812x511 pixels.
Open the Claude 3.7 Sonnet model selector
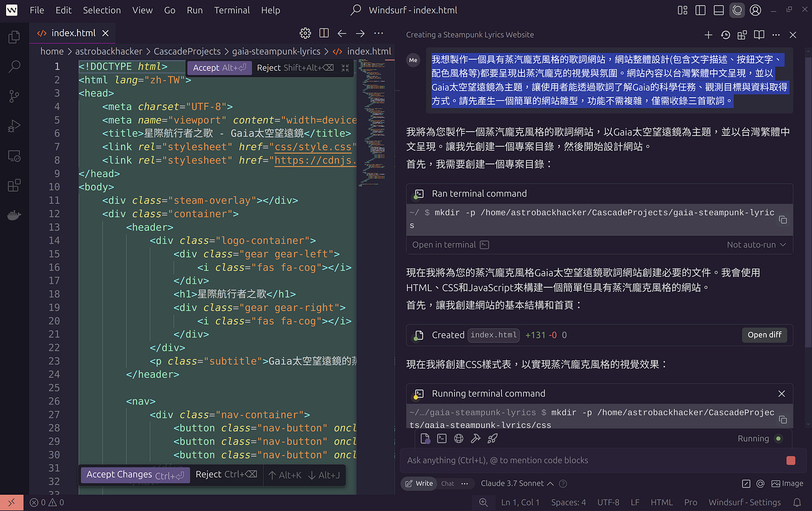pyautogui.click(x=517, y=484)
